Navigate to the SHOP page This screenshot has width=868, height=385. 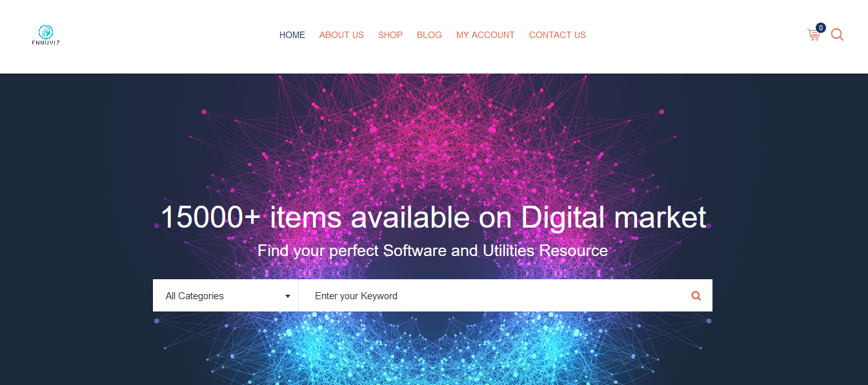coord(390,35)
